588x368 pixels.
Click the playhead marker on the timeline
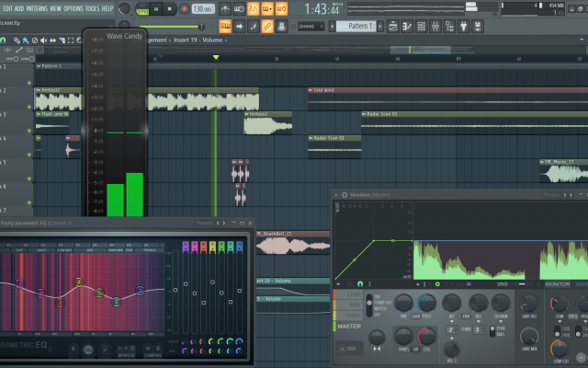[x=216, y=57]
